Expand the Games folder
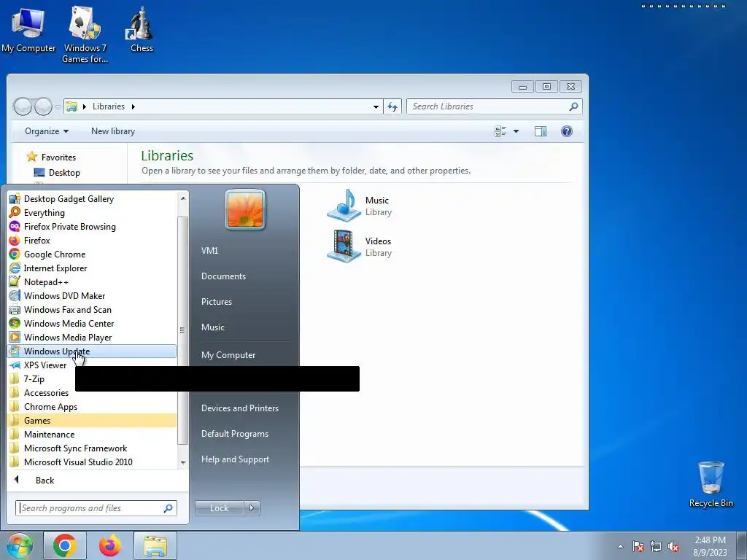Image resolution: width=747 pixels, height=560 pixels. pos(91,421)
